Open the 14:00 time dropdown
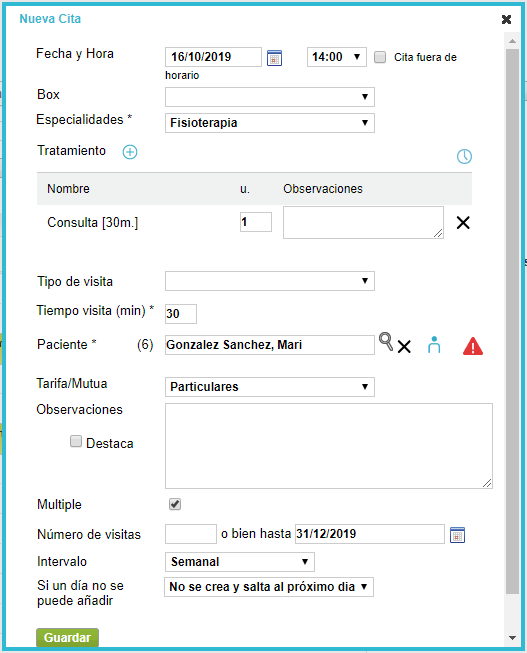The image size is (527, 653). pyautogui.click(x=337, y=57)
